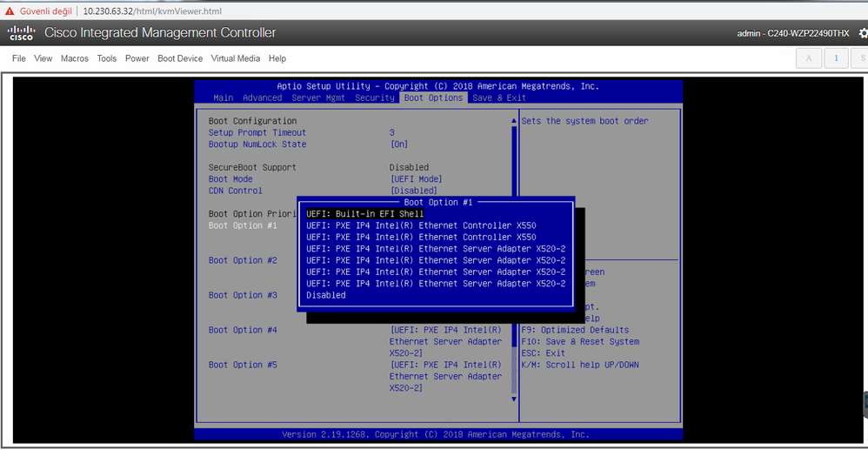This screenshot has height=450, width=868.
Task: Choose UEFI: Built-in EFI Shell in popup
Action: point(364,213)
